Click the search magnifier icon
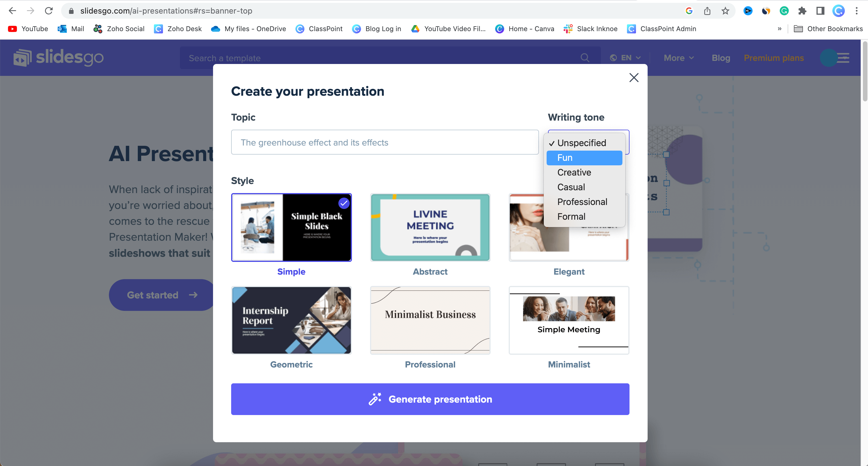868x466 pixels. [x=585, y=57]
